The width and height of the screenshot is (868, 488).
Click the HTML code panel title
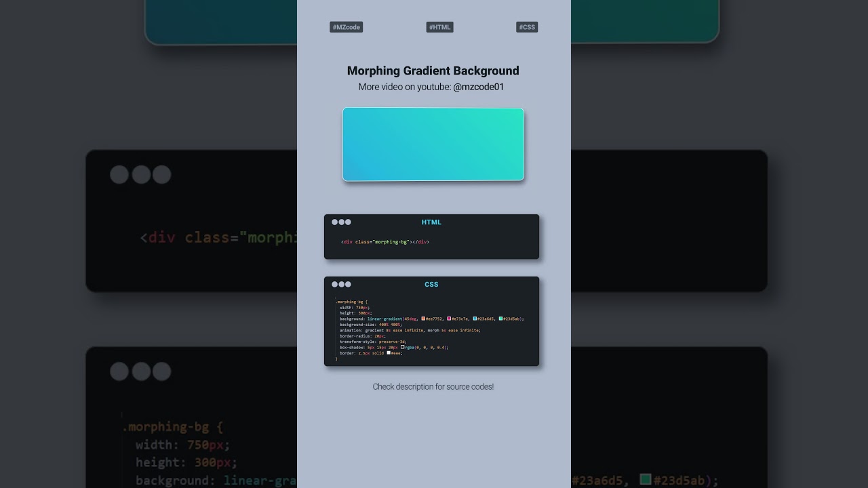(x=431, y=222)
